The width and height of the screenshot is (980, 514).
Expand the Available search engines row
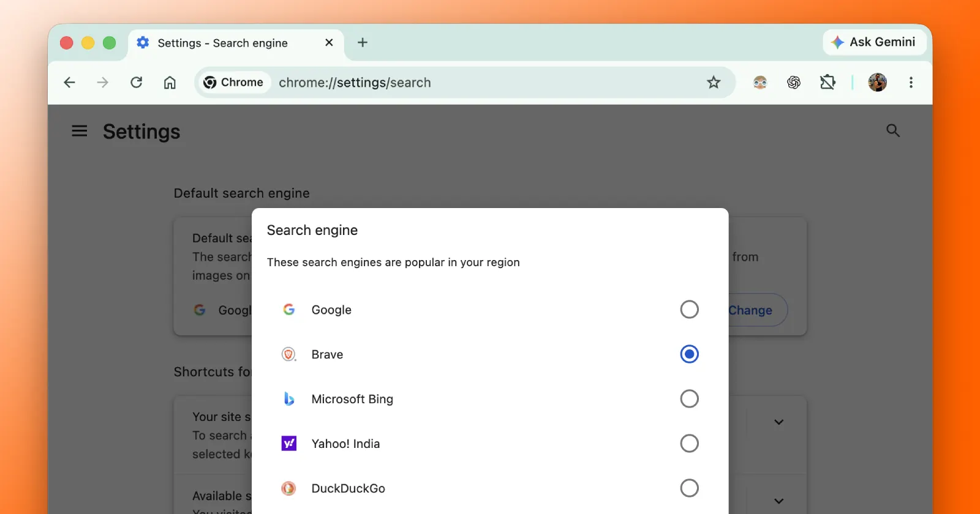(779, 501)
